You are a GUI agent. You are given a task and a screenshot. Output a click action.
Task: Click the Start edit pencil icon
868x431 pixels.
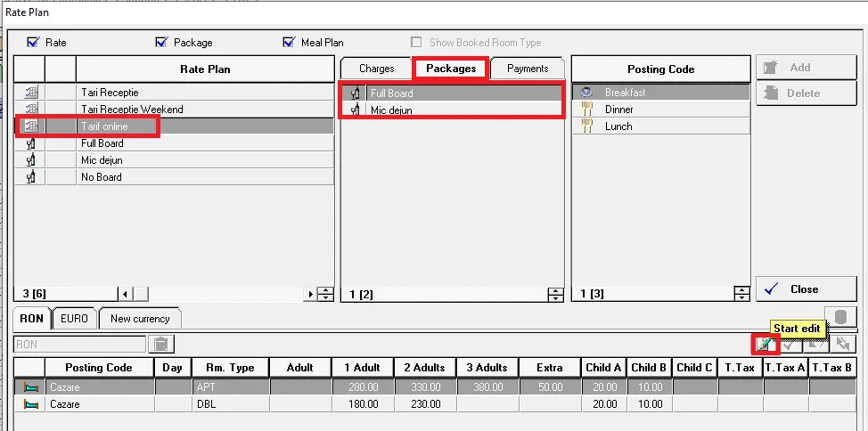[x=765, y=344]
